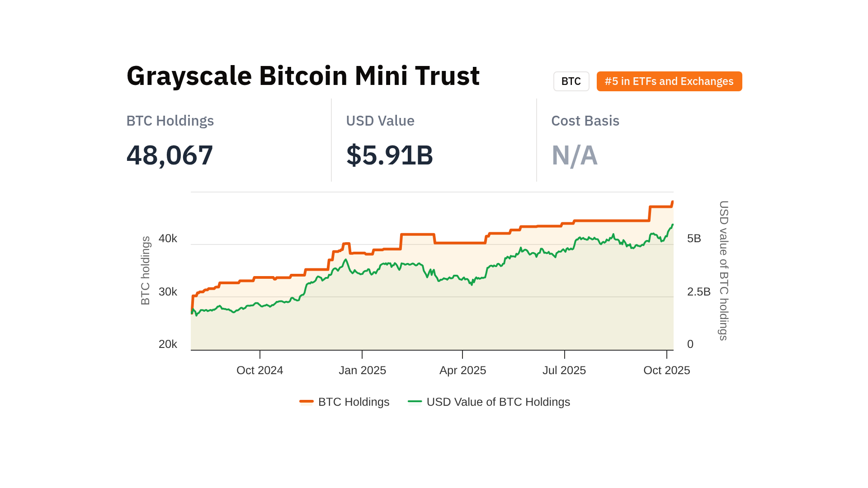Click the Cost Basis heading label
The image size is (868, 488).
(585, 121)
